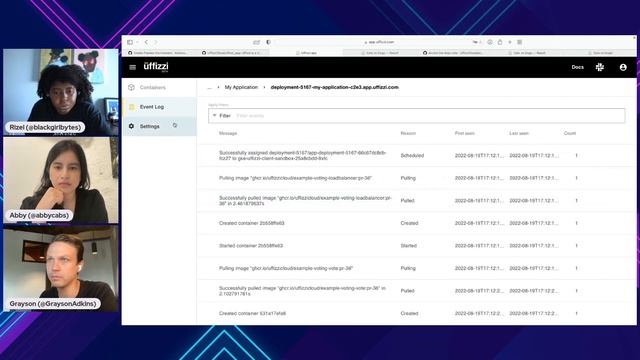This screenshot has height=360, width=640.
Task: Select the 'Pulling image' voting-vote event message
Action: pos(286,269)
